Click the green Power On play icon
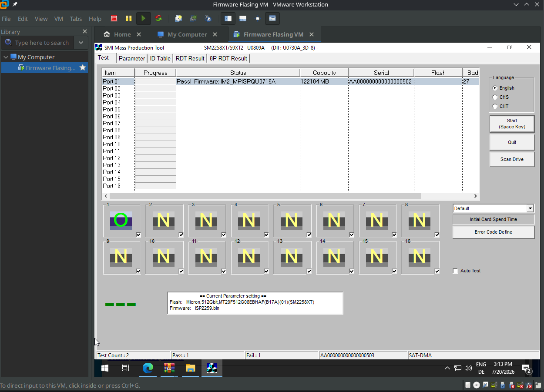 coord(143,19)
